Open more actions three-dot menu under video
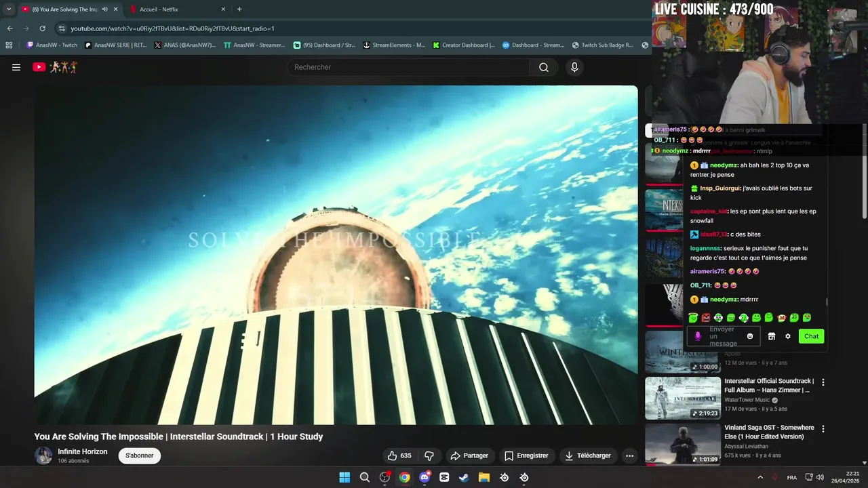 point(629,455)
